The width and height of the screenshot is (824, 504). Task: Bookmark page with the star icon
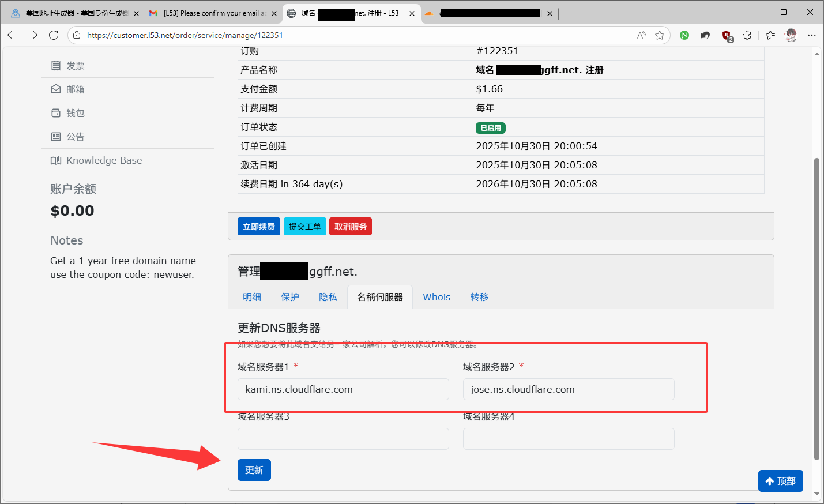point(660,35)
